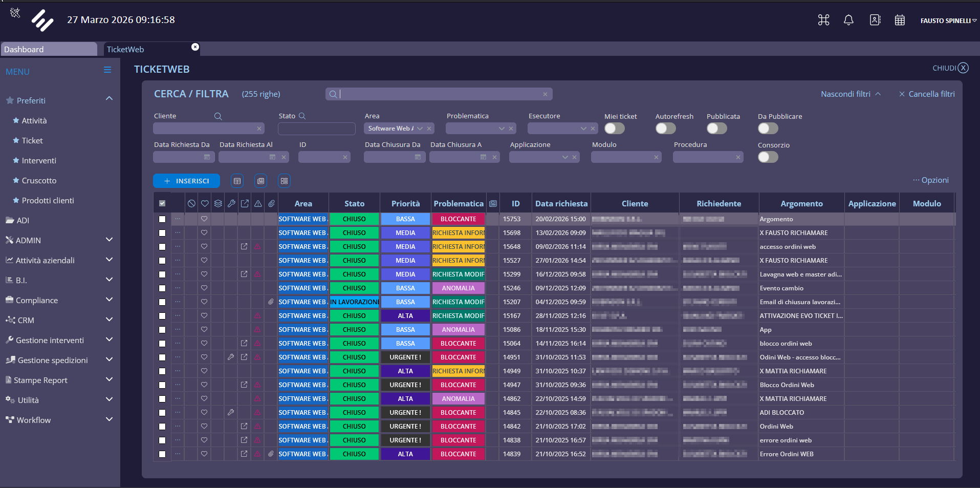Open the Applicazione filter dropdown
The width and height of the screenshot is (980, 488).
[565, 157]
